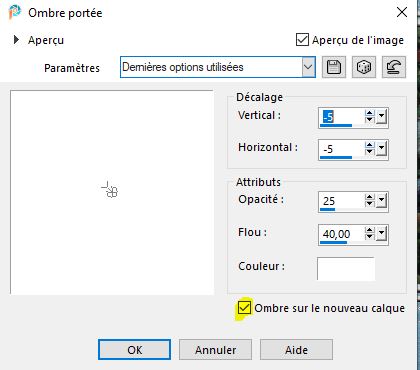This screenshot has height=370, width=420.
Task: Uncheck Ombre sur le nouveau calque
Action: [x=244, y=308]
